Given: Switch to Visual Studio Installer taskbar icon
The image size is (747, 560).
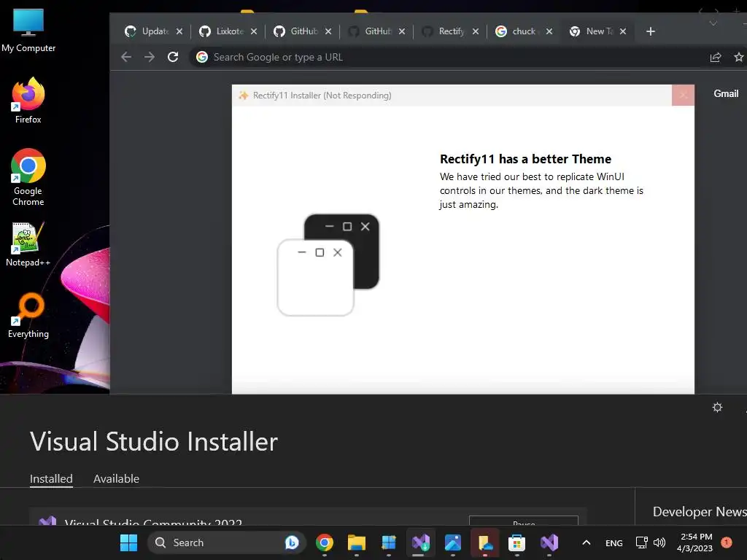Looking at the screenshot, I should click(x=421, y=542).
